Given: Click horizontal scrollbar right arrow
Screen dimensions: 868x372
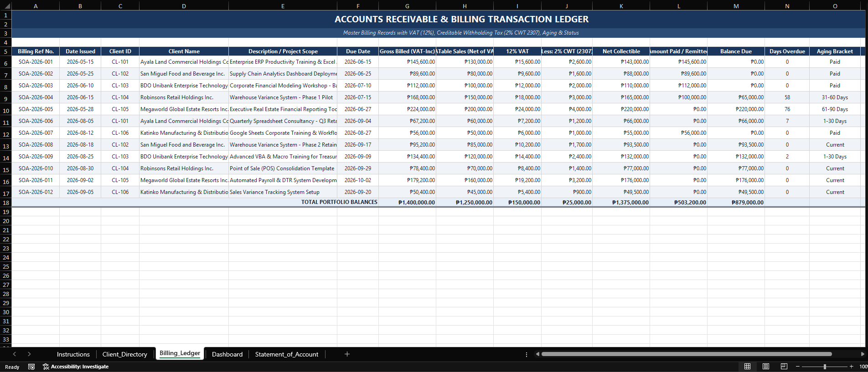Looking at the screenshot, I should click(863, 354).
